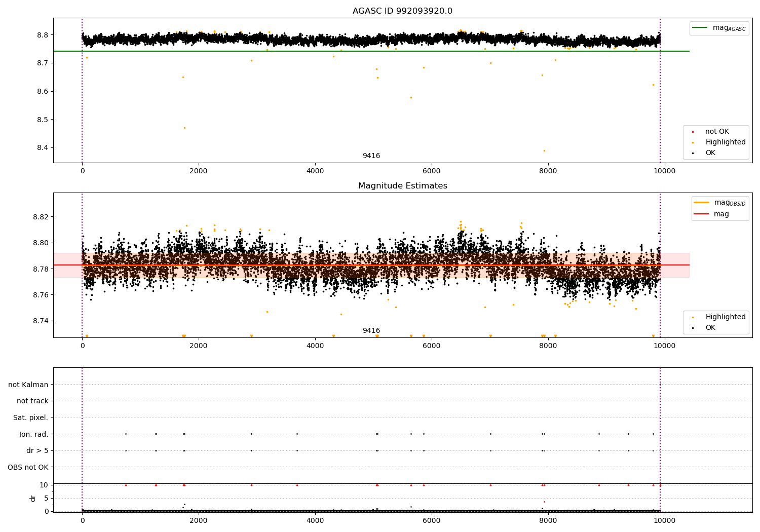
Task: Click the 'not OK' legend entry in top plot
Action: (x=717, y=132)
